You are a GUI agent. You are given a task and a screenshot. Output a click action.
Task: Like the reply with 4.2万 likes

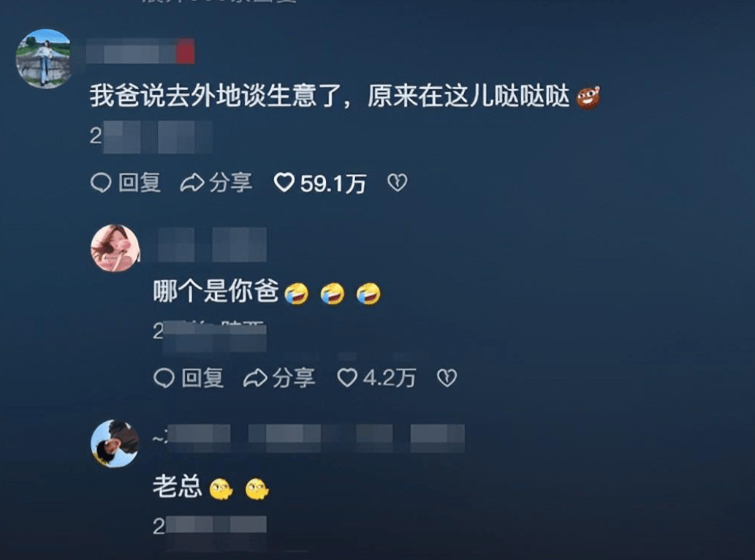(x=346, y=377)
